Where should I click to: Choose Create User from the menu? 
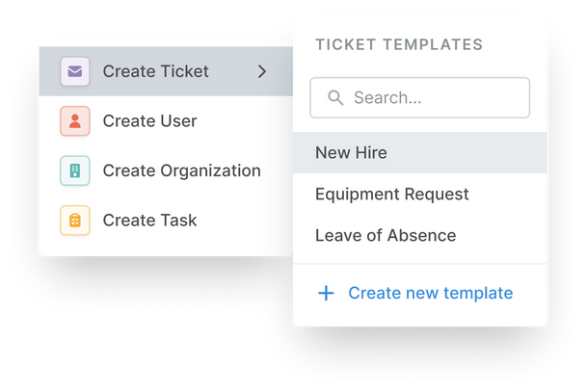click(149, 121)
